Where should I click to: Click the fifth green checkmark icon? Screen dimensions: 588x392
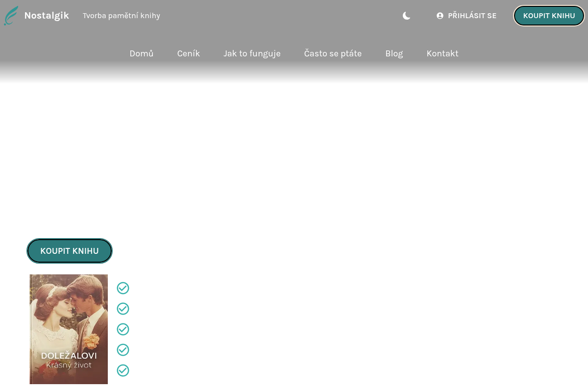[123, 370]
